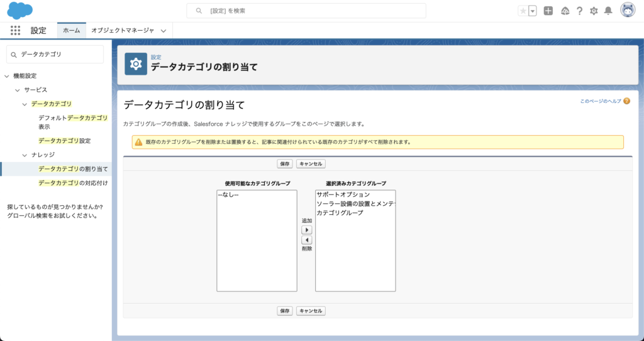Open the setup gear icon in header
Viewport: 644px width, 341px height.
tap(594, 11)
